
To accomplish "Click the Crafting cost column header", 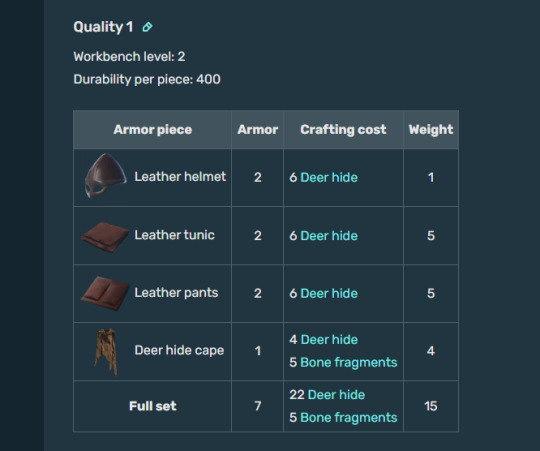I will [343, 130].
